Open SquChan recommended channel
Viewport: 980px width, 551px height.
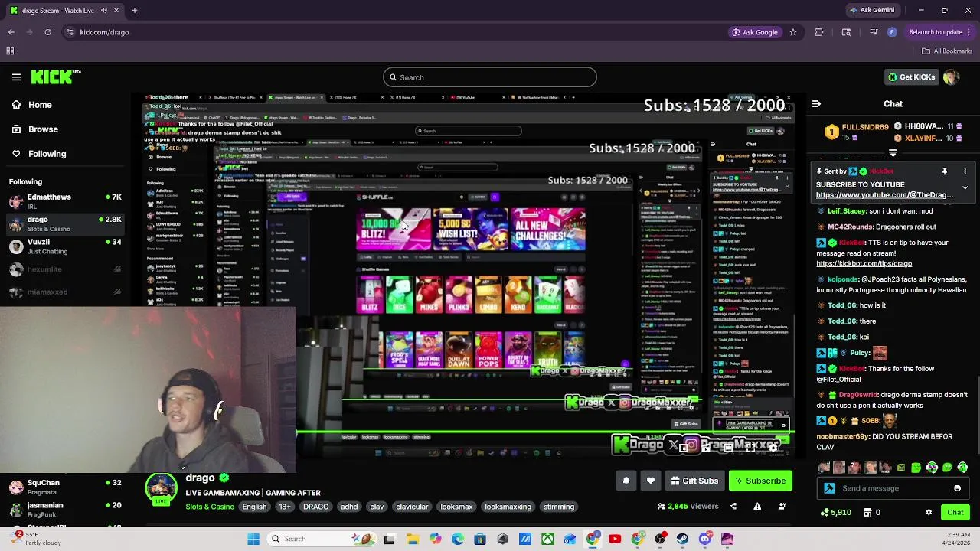click(64, 487)
